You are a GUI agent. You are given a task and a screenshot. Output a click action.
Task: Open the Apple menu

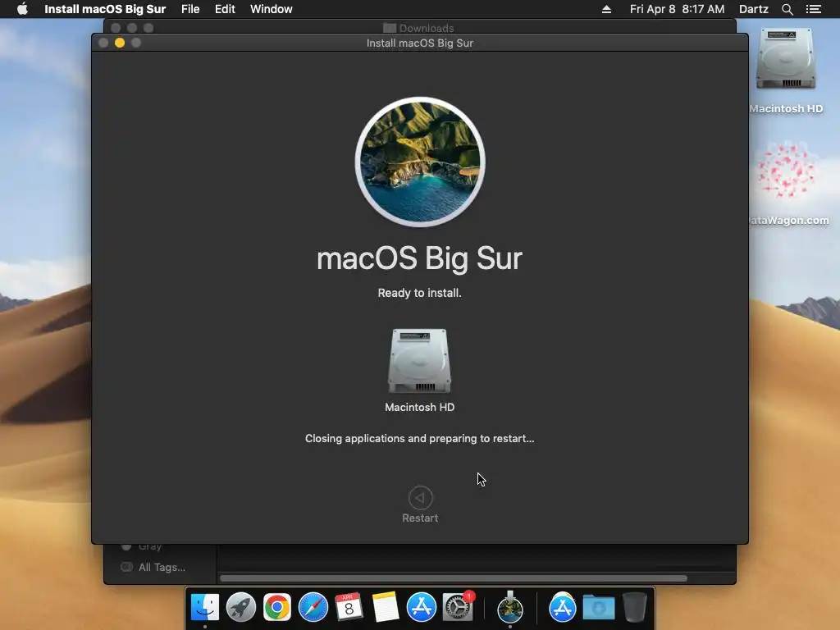coord(22,9)
